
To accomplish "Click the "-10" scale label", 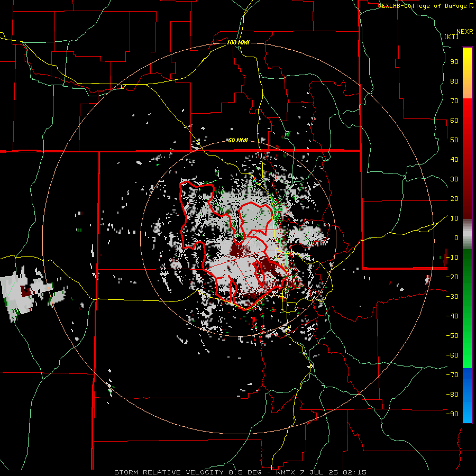I will pos(452,258).
